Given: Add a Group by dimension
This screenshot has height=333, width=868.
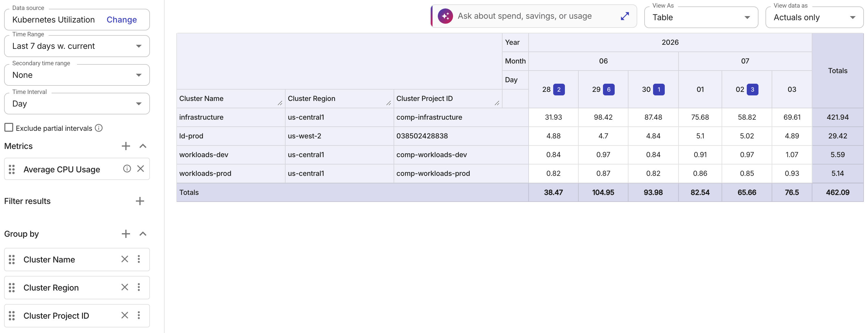Looking at the screenshot, I should point(126,234).
